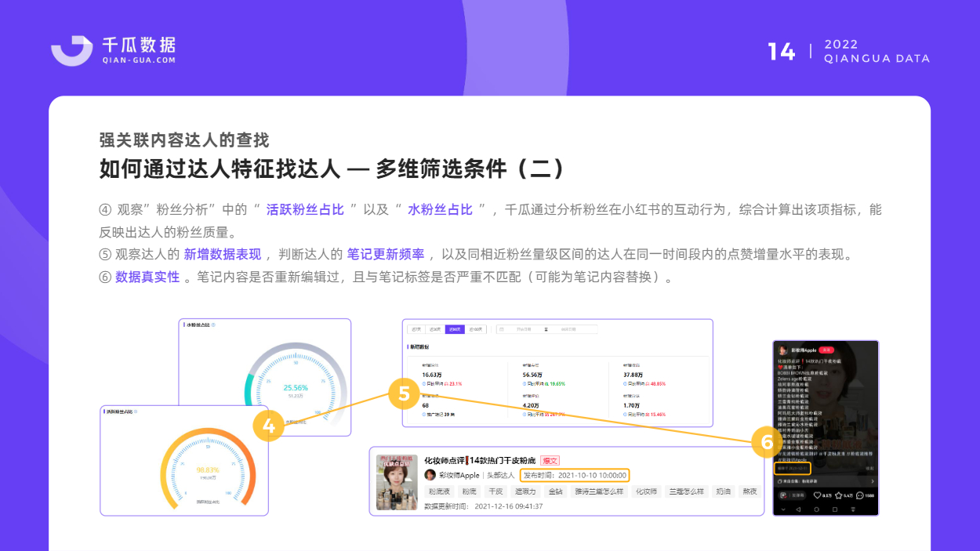Screen dimensions: 980x551
Task: Select the highlighted 近90天 tab
Action: (x=455, y=329)
